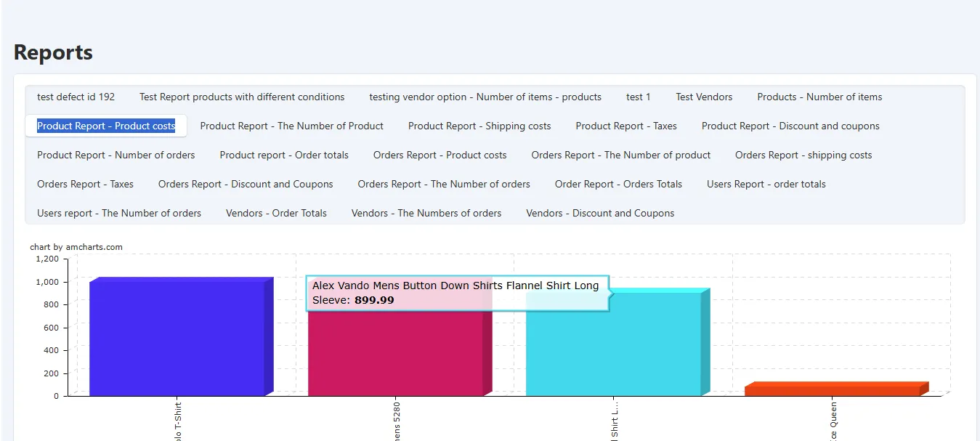This screenshot has height=441, width=980.
Task: Open the 'Orders Report - Taxes' tab
Action: click(86, 184)
